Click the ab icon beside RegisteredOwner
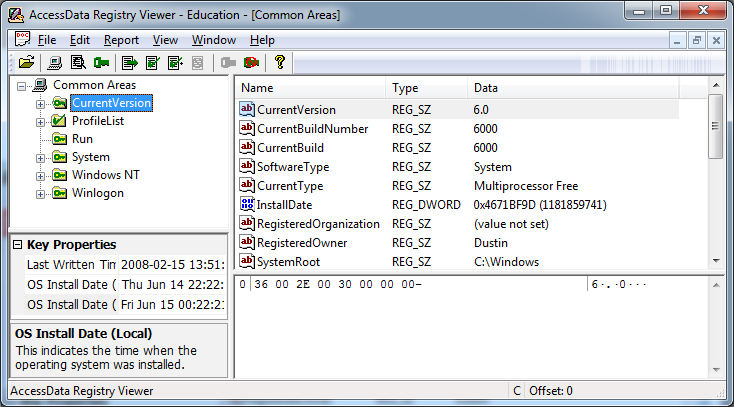This screenshot has width=734, height=407. (247, 242)
